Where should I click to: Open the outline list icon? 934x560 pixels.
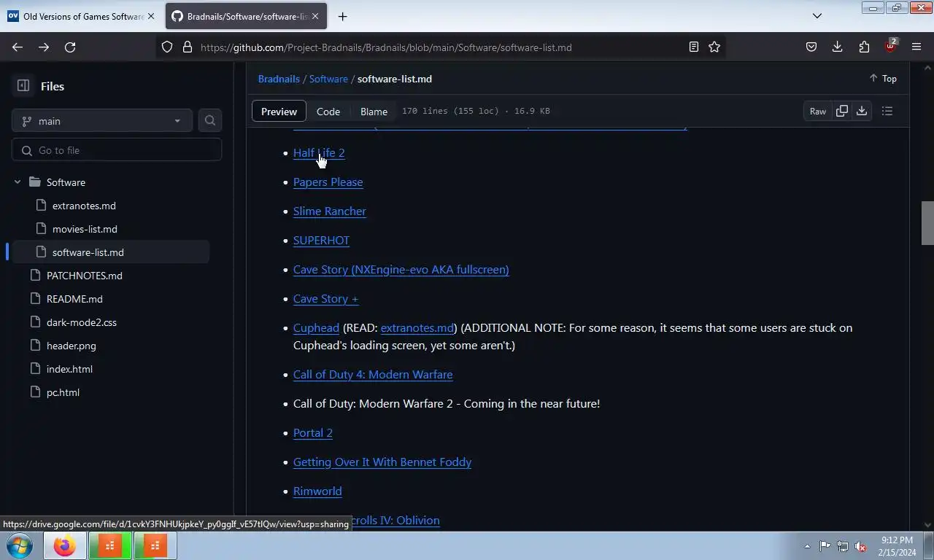[x=887, y=111]
